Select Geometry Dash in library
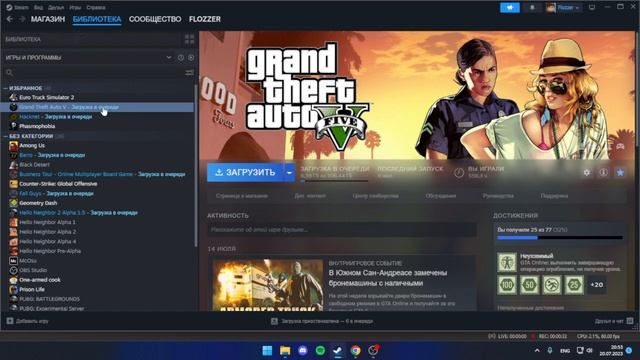The width and height of the screenshot is (640, 360). 38,203
